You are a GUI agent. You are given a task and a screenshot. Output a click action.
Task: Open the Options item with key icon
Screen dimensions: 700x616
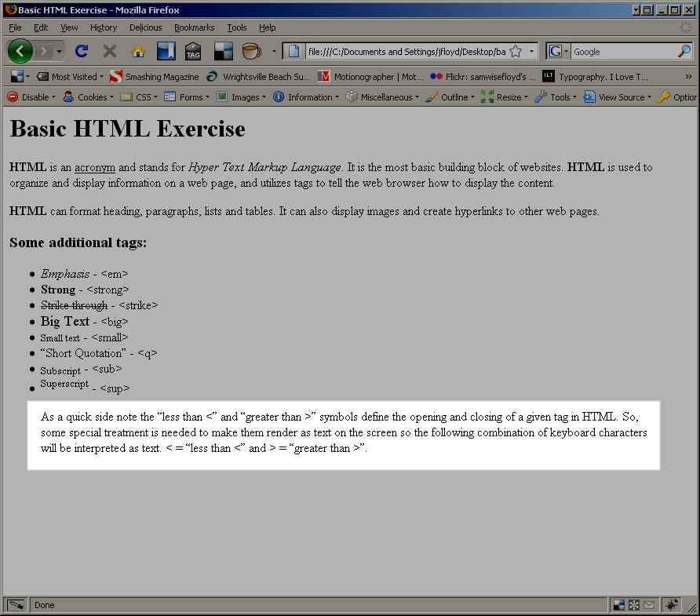point(677,97)
